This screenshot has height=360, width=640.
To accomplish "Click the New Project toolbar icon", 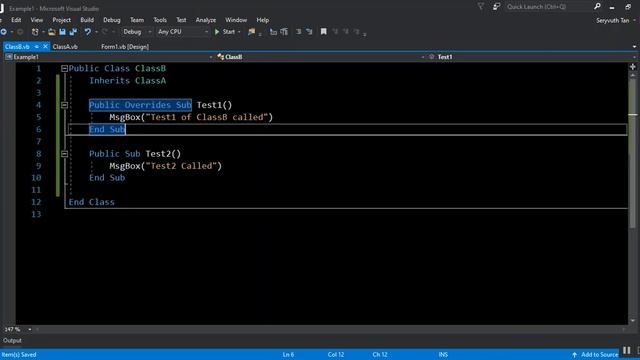I will [35, 32].
